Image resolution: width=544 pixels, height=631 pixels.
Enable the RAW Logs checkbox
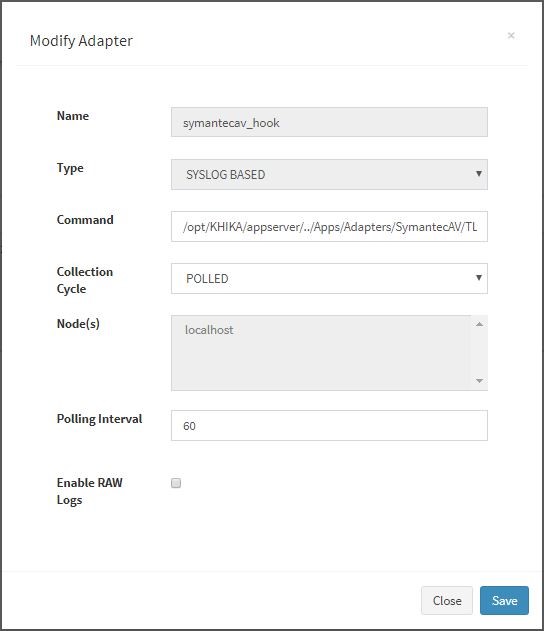pos(176,483)
